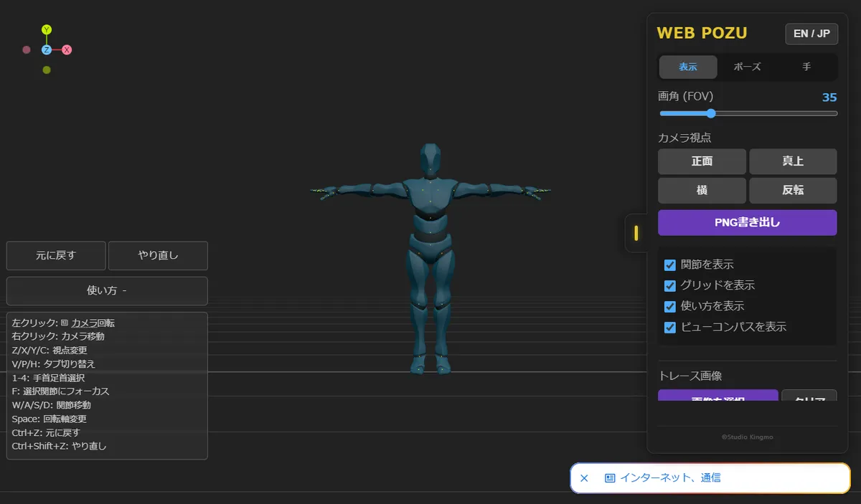Switch language with the EN / JP button
861x504 pixels.
point(811,34)
